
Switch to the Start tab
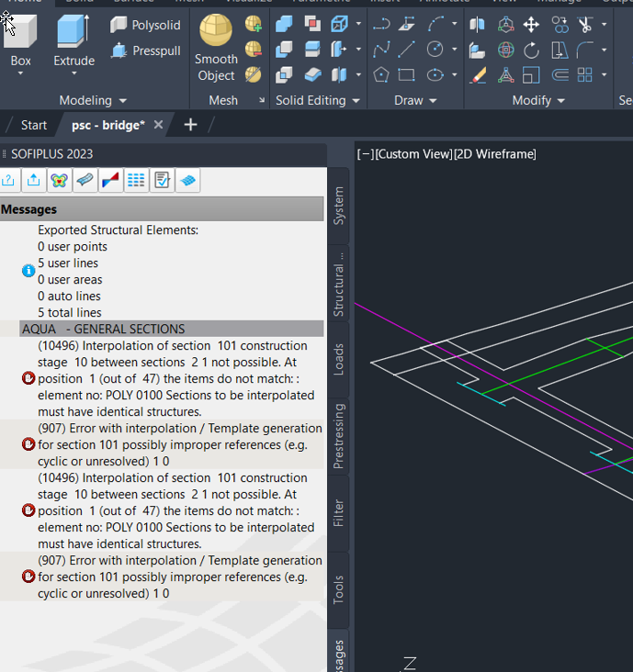34,125
